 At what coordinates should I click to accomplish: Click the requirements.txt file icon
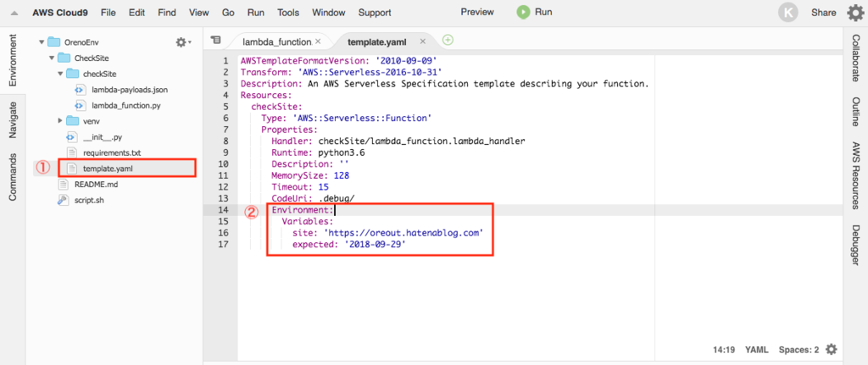[x=71, y=152]
